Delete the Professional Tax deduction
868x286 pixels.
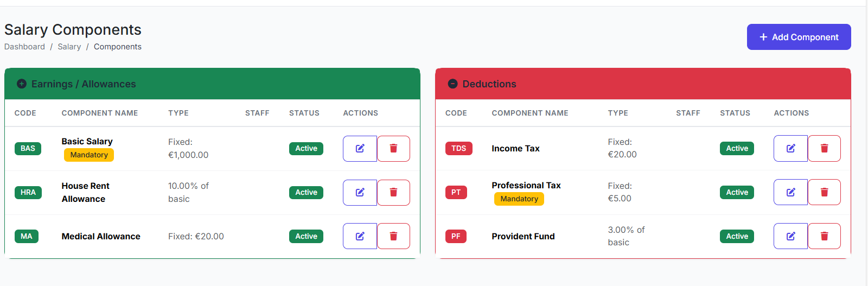point(824,192)
